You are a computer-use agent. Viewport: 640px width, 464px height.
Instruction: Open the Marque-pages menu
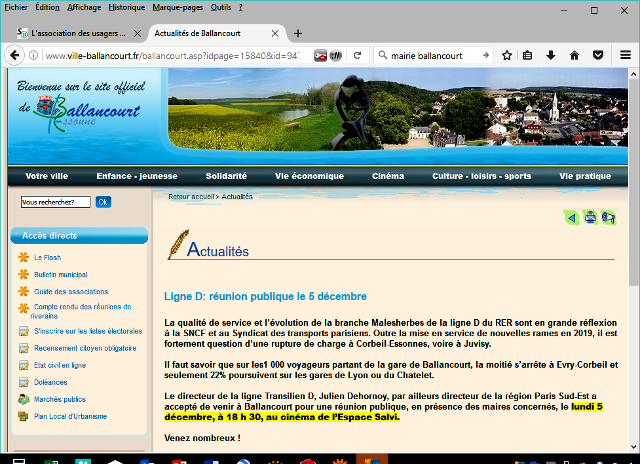[178, 7]
